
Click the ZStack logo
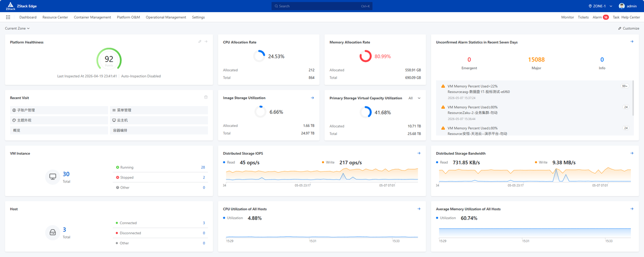pyautogui.click(x=10, y=6)
